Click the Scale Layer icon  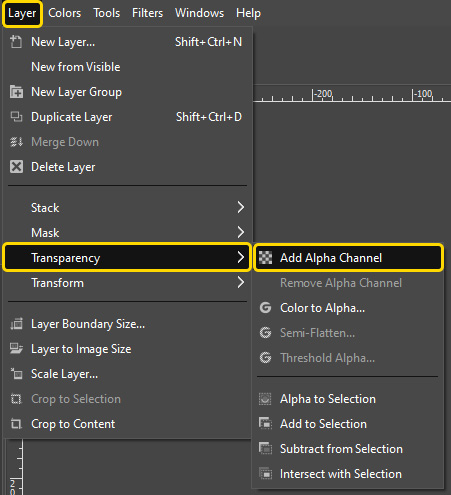point(16,374)
